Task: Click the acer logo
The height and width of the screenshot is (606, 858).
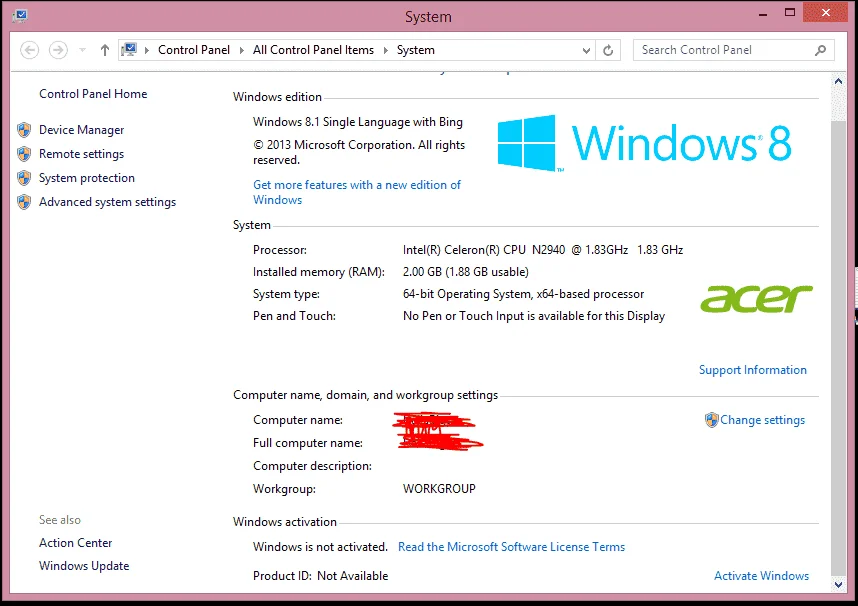Action: coord(756,298)
